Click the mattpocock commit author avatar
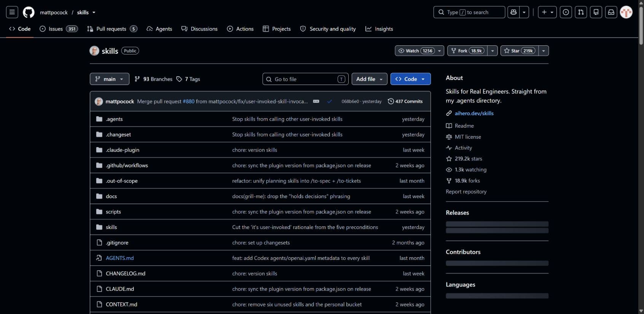 point(99,101)
